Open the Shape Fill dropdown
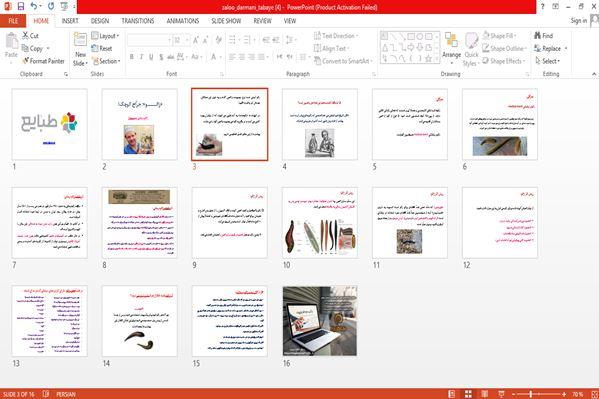This screenshot has height=399, width=599. (500, 36)
